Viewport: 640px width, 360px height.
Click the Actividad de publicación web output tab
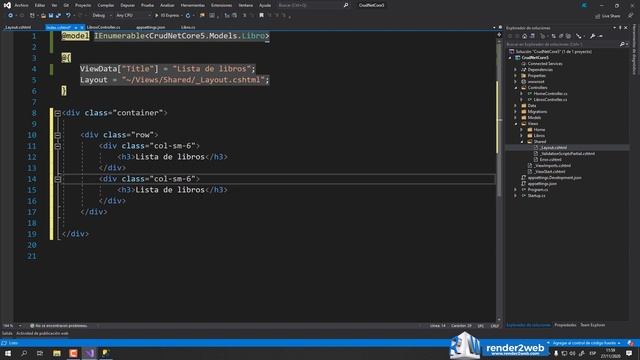(x=42, y=333)
